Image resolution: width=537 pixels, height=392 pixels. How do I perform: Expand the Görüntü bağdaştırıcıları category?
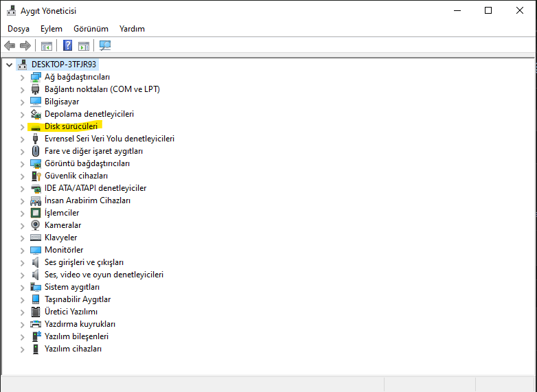(x=22, y=164)
